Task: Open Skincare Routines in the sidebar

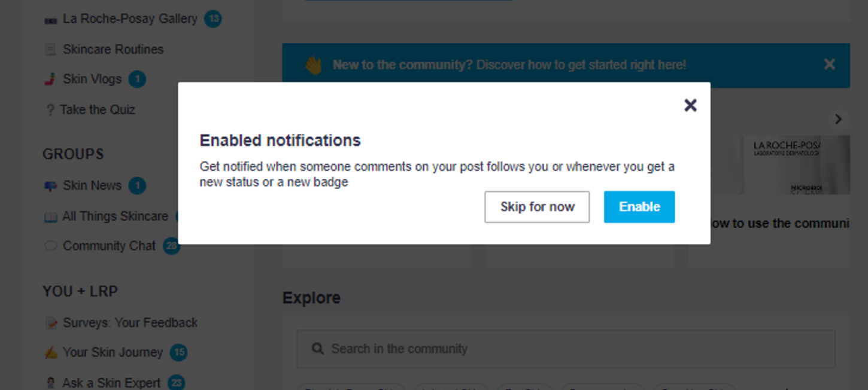Action: 113,50
